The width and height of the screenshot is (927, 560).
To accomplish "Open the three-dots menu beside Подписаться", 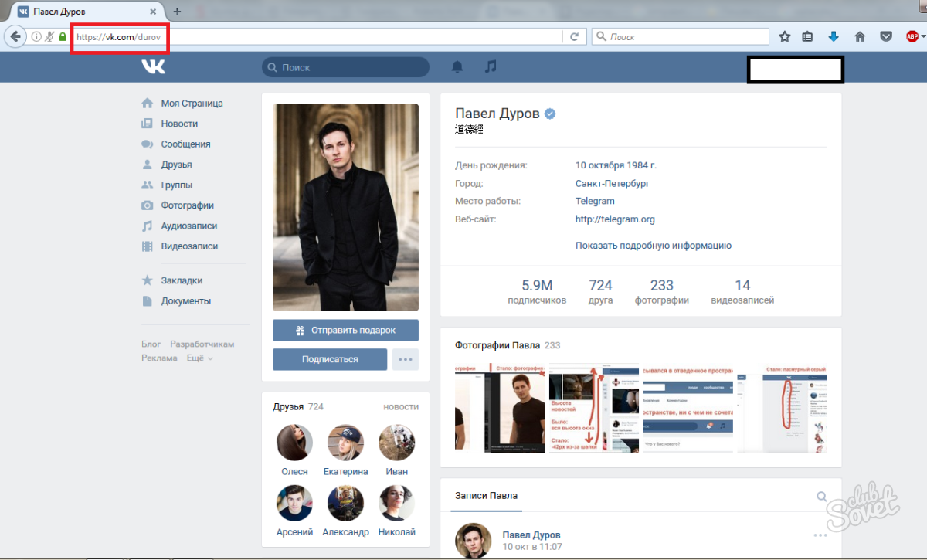I will (x=406, y=359).
